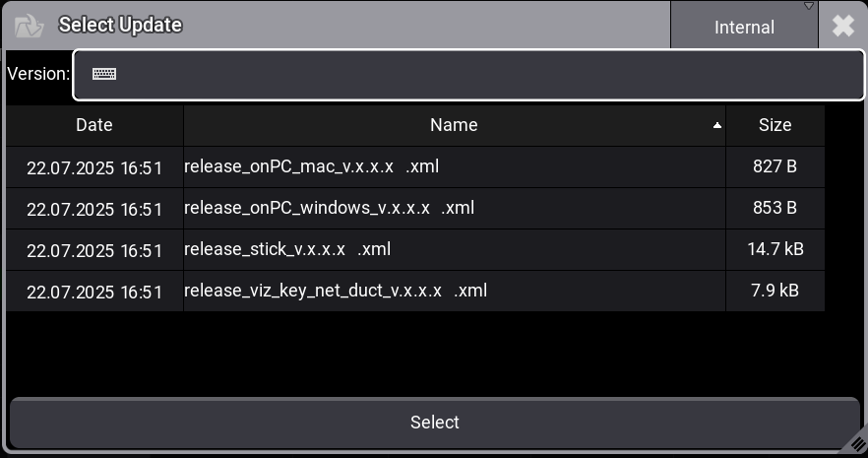
Task: Click the 14.7 kB size cell
Action: point(775,249)
